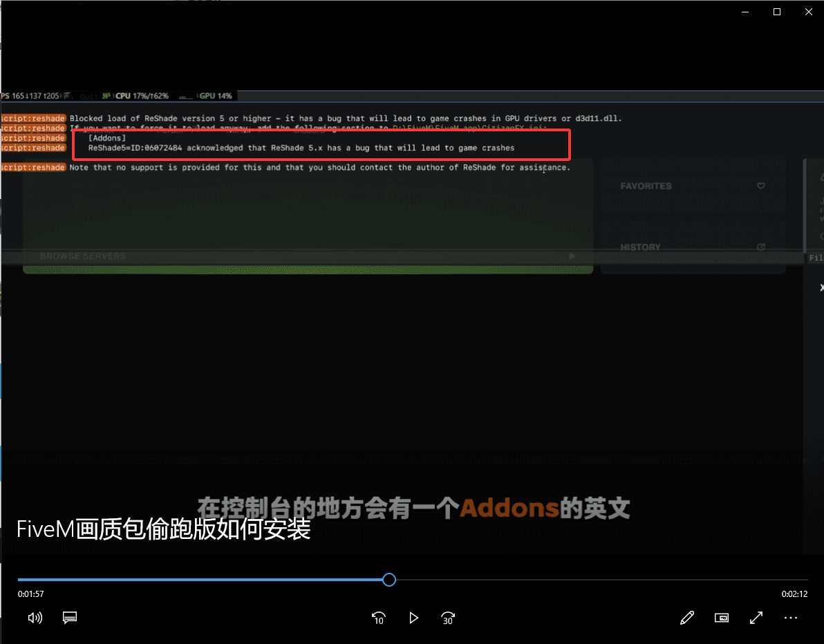This screenshot has height=644, width=824.
Task: Minimize the video player window
Action: click(x=745, y=12)
